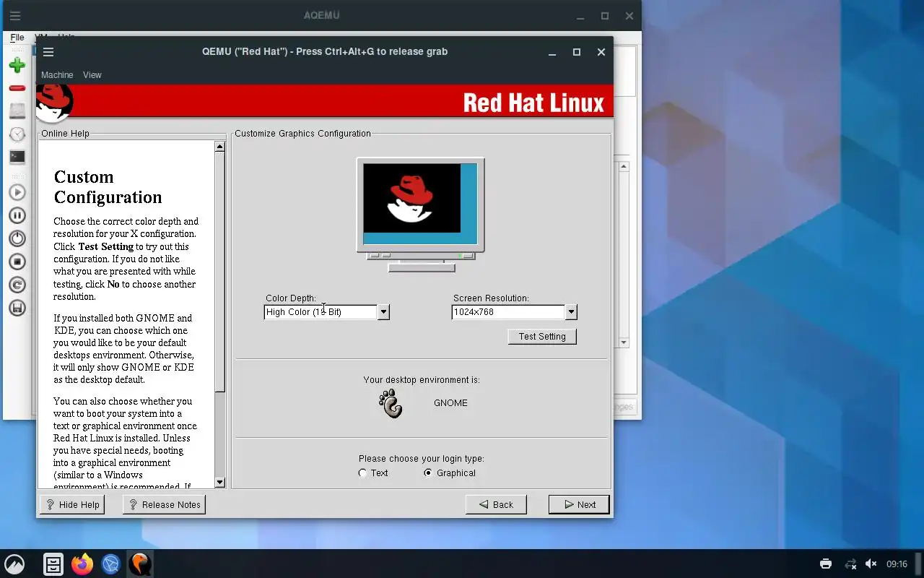Image resolution: width=924 pixels, height=578 pixels.
Task: Click the red minus delete VM icon in AQEMU
Action: coord(17,88)
